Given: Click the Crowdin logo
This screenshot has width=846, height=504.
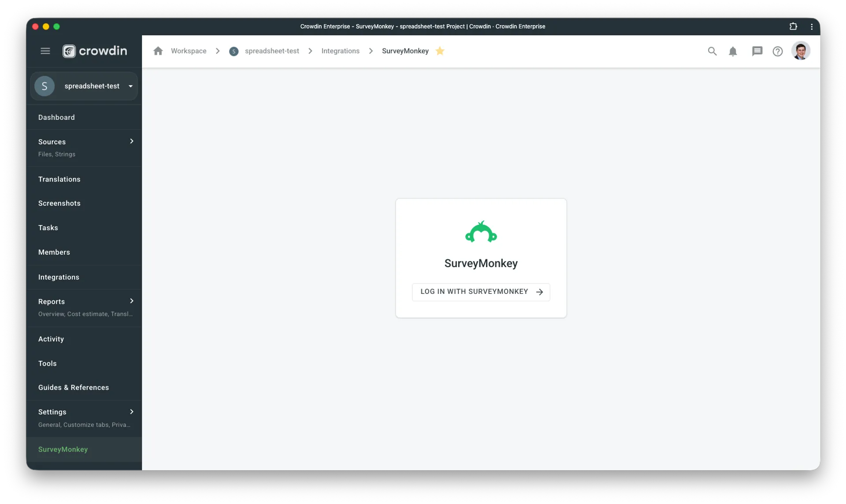Looking at the screenshot, I should [94, 51].
